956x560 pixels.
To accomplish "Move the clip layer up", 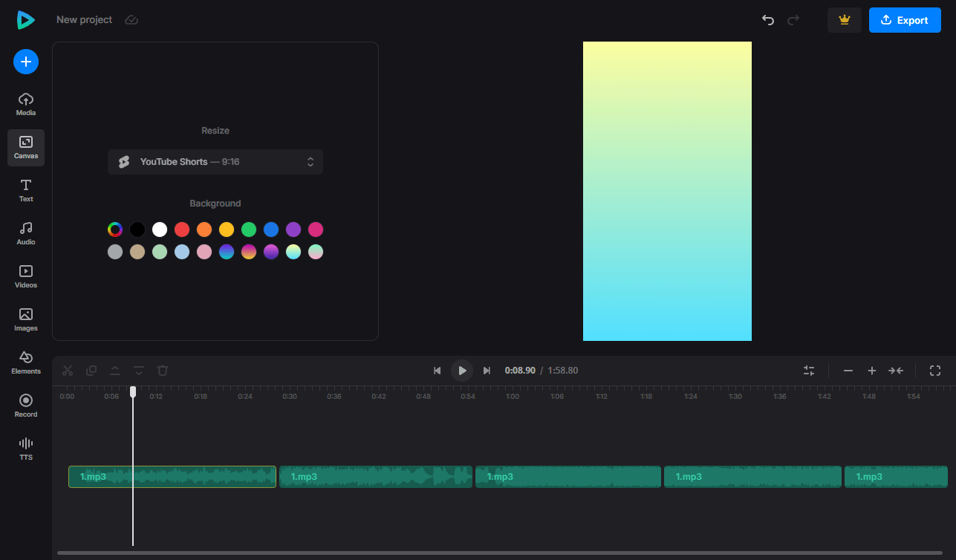I will click(115, 370).
